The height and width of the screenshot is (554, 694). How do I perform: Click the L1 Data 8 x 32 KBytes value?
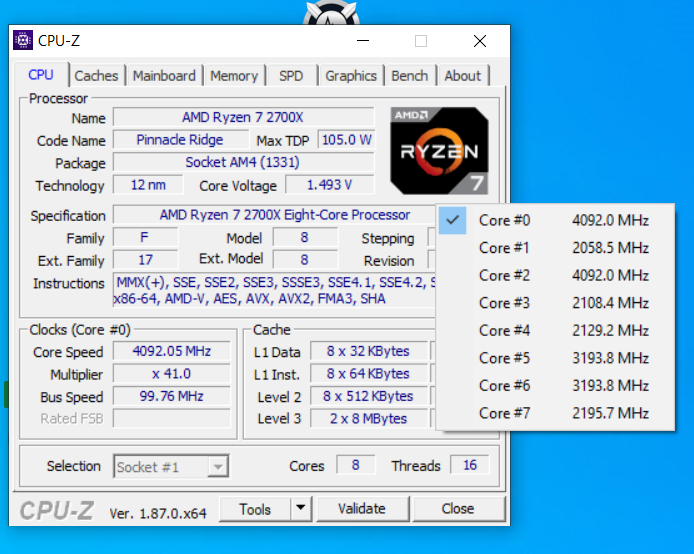tap(369, 351)
